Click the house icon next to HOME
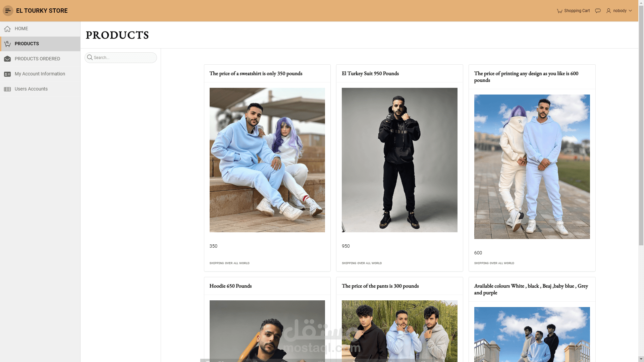 (7, 28)
